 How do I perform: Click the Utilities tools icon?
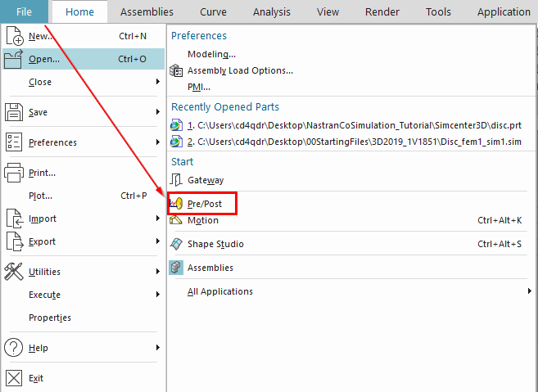tap(14, 272)
